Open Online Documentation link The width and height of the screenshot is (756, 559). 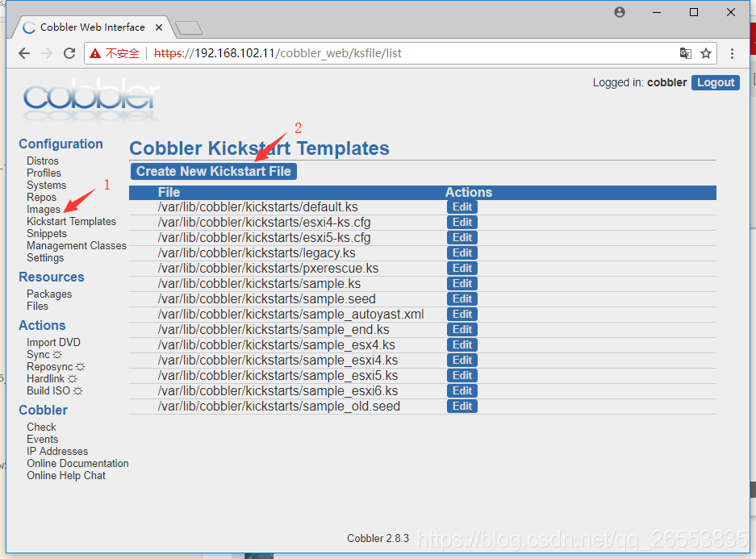coord(77,463)
